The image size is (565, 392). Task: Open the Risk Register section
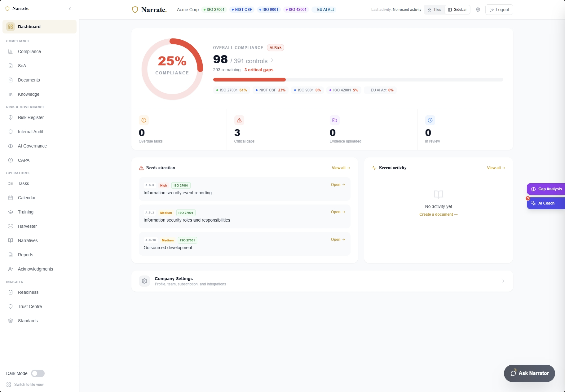coord(31,117)
